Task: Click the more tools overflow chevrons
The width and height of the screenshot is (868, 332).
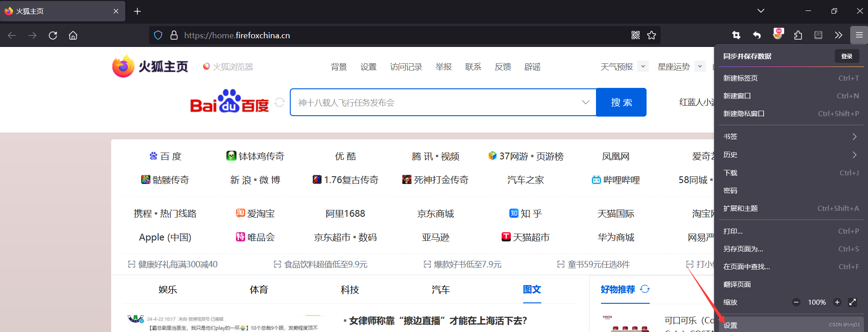Action: click(838, 35)
